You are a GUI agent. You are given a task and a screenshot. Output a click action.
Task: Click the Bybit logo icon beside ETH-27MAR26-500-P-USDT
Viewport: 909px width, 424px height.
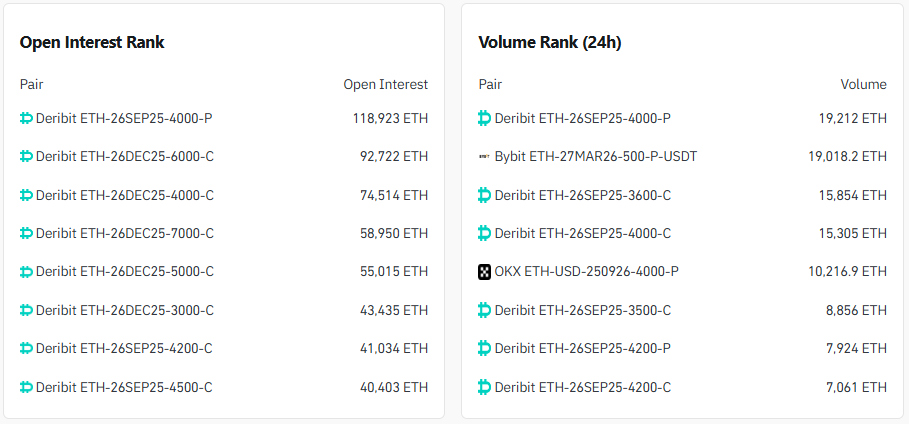485,157
